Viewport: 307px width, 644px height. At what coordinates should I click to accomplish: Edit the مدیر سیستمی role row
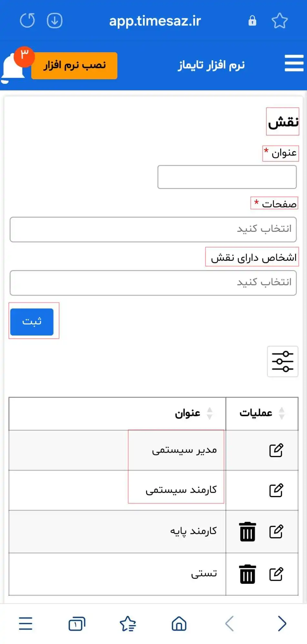coord(276,450)
